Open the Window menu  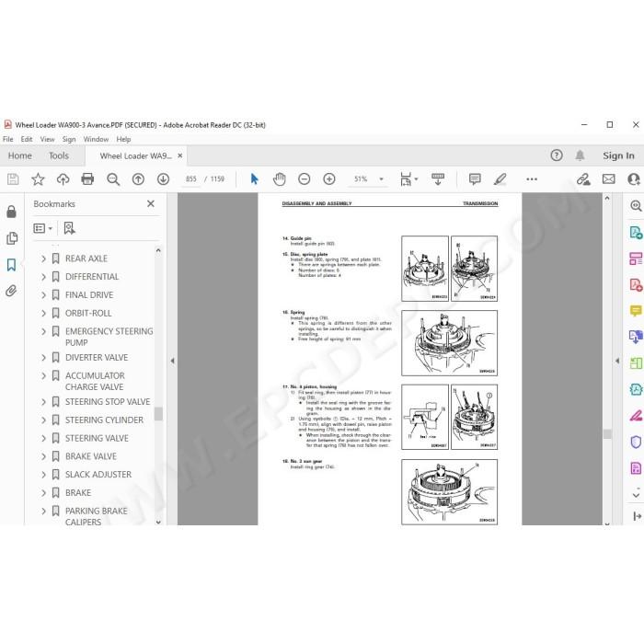click(x=96, y=139)
